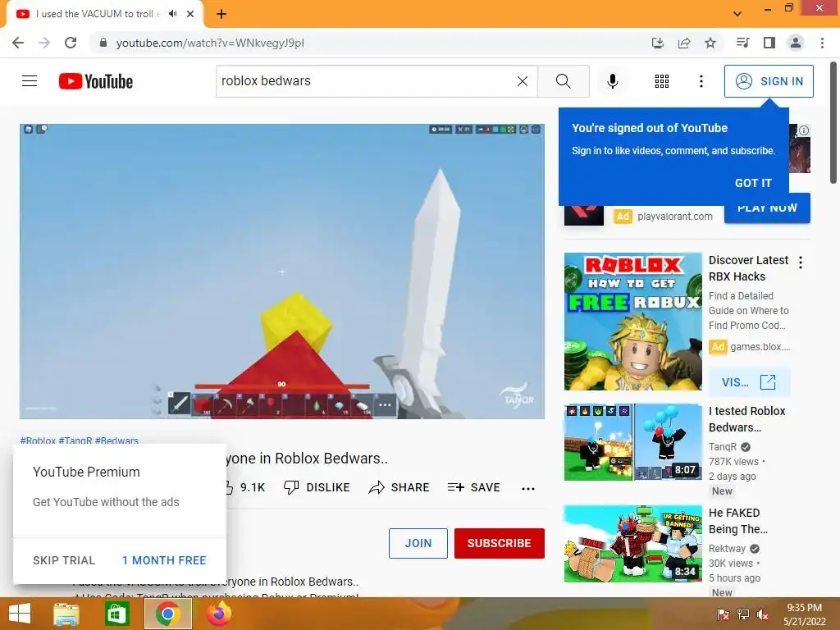
Task: Bookmark this tab with star
Action: tap(710, 43)
